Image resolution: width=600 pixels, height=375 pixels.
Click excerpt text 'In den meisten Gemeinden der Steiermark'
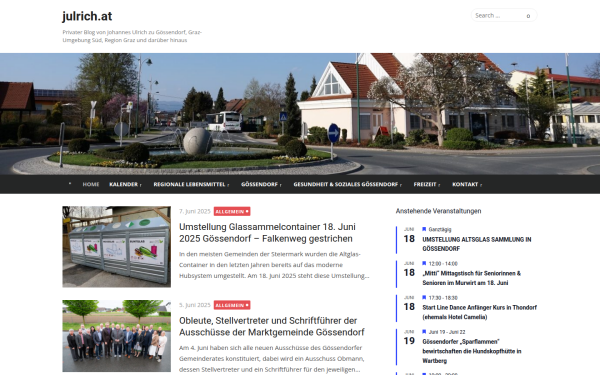point(274,265)
